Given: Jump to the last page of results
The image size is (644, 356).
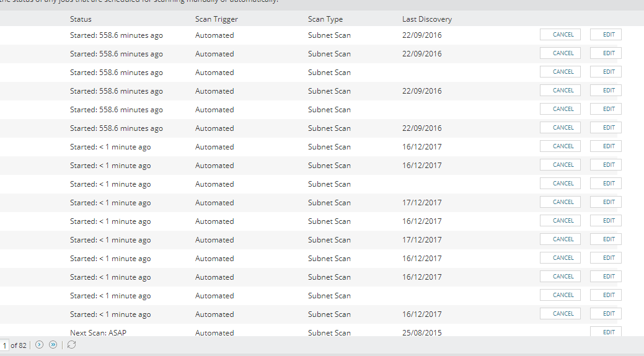Looking at the screenshot, I should click(53, 345).
